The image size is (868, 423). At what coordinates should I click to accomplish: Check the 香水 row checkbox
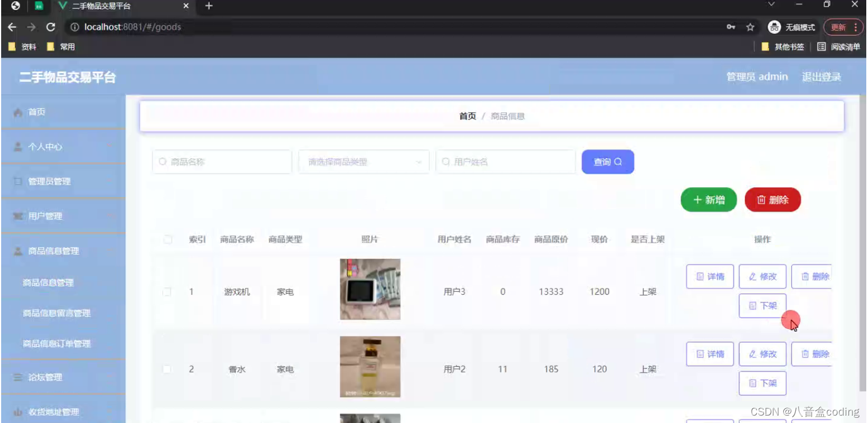(x=167, y=369)
